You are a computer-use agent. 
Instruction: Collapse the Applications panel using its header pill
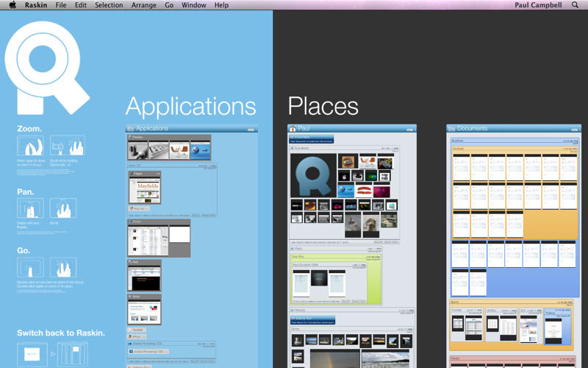tap(251, 130)
